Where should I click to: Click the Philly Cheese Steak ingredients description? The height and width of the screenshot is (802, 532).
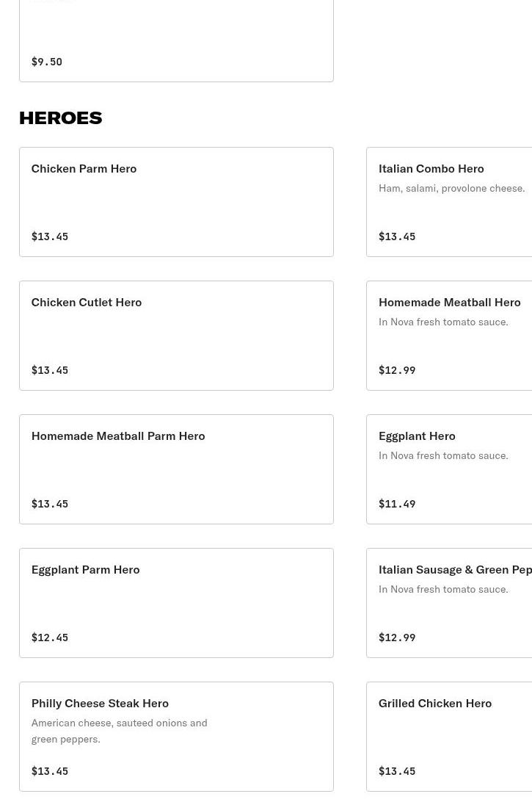click(x=119, y=731)
